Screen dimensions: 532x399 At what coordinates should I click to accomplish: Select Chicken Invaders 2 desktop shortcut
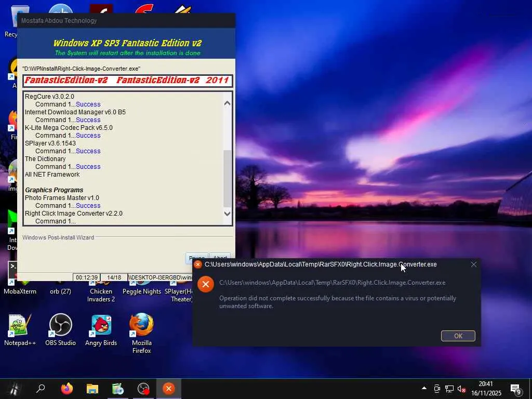point(101,292)
